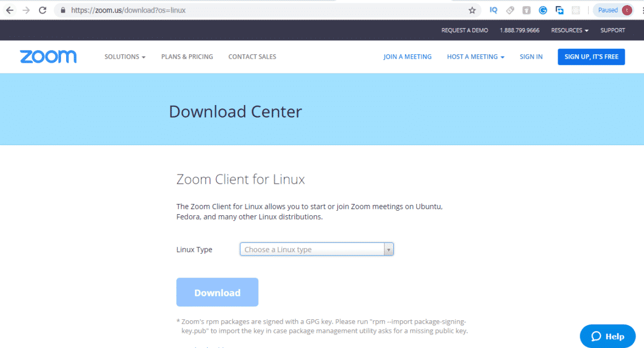The image size is (644, 348).
Task: Click the browser forward arrow
Action: pos(27,10)
